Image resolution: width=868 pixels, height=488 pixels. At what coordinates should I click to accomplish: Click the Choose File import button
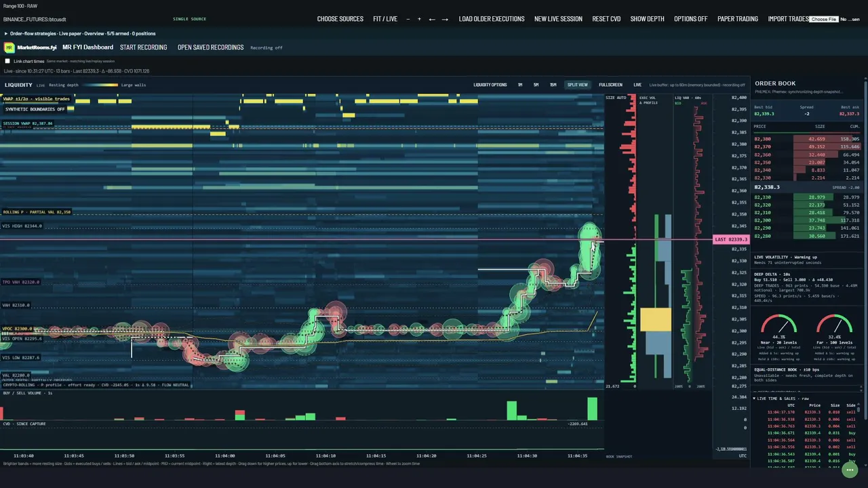[x=824, y=19]
